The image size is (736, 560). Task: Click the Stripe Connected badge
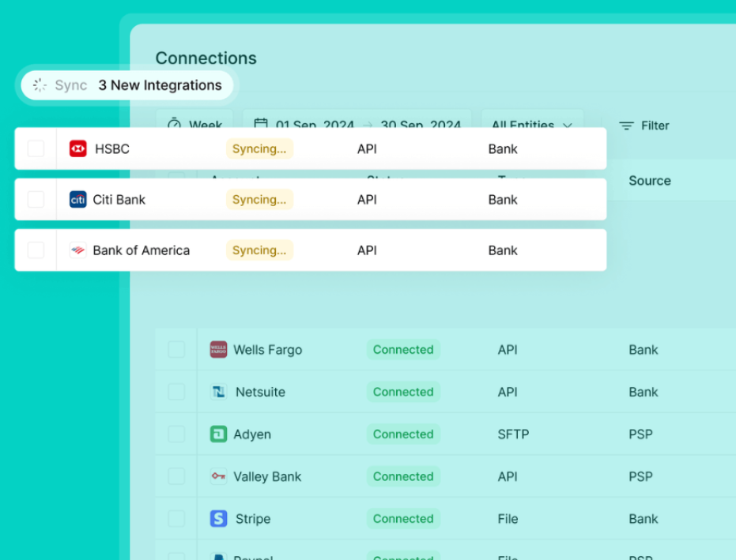(403, 518)
